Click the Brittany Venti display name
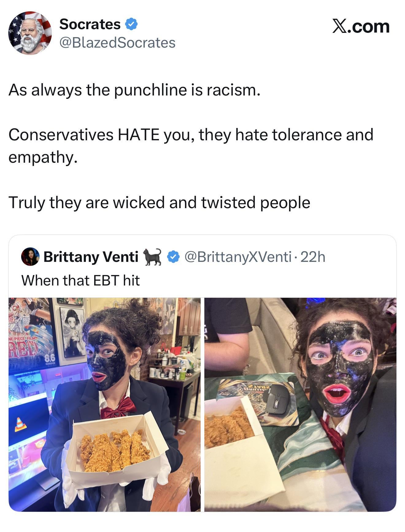This screenshot has height=532, width=405. (91, 257)
